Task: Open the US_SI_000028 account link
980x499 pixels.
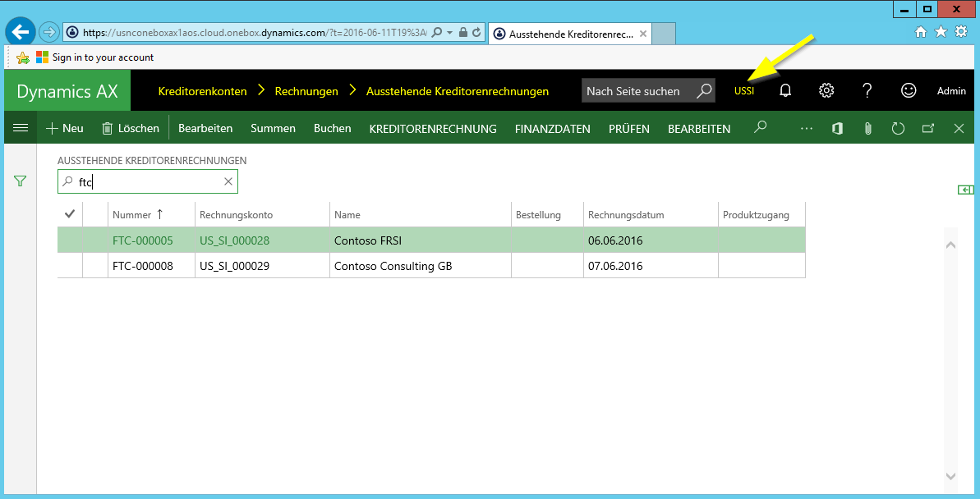Action: (x=234, y=241)
